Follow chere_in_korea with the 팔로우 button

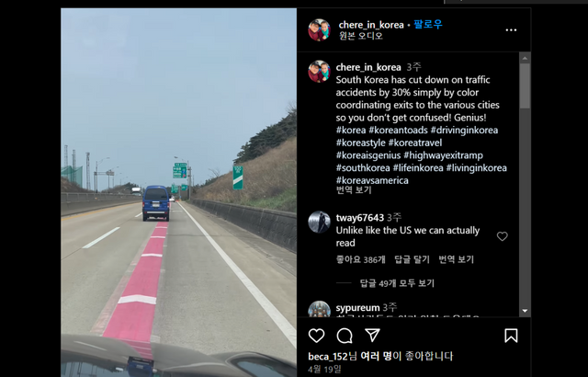[x=428, y=25]
